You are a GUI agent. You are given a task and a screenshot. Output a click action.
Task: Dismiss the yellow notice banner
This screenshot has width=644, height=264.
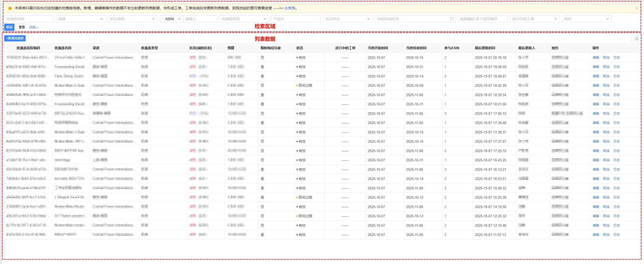[637, 8]
